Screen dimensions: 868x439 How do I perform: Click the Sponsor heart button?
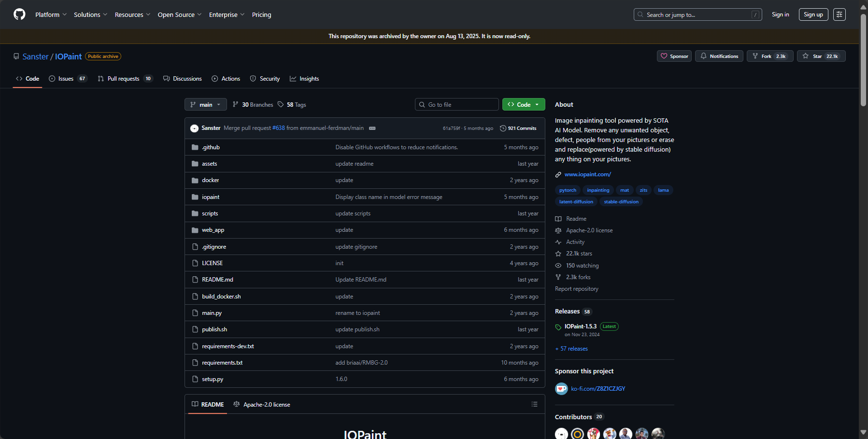(x=674, y=56)
